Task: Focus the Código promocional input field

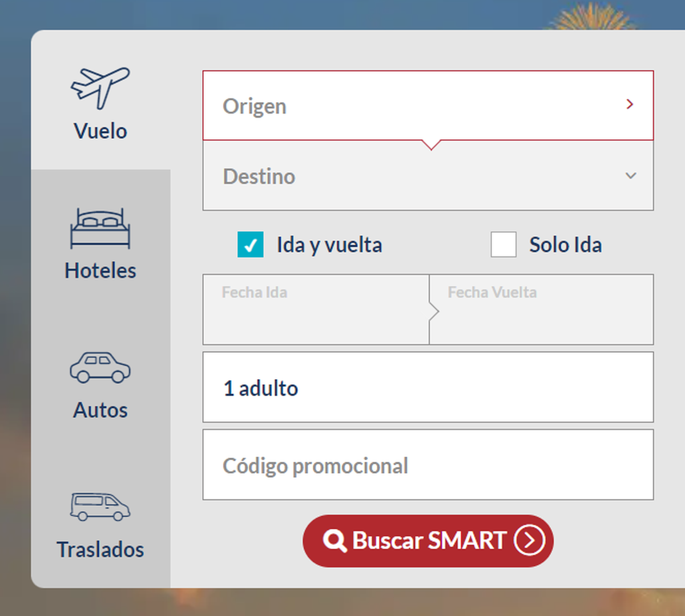Action: pos(428,465)
